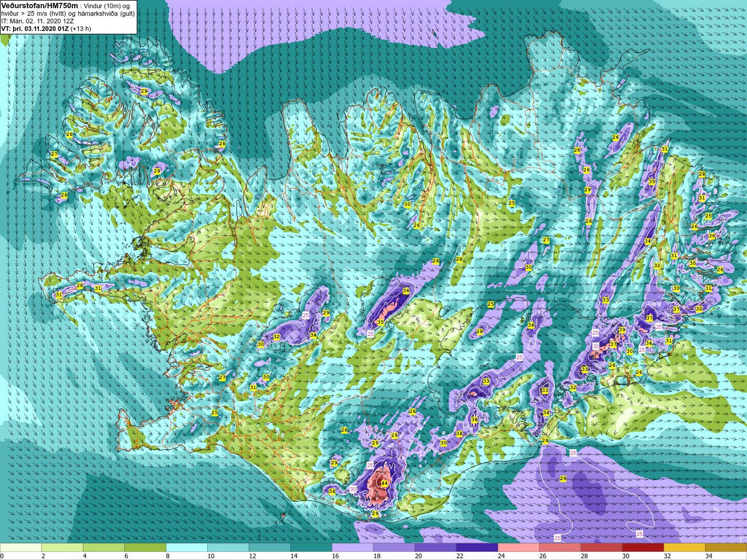
Task: Pick the light pink 24–26 legend swatch
Action: pyautogui.click(x=518, y=548)
